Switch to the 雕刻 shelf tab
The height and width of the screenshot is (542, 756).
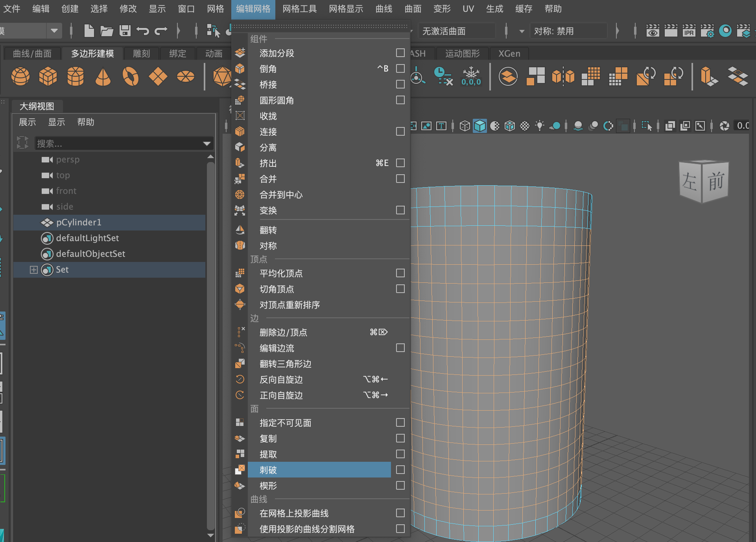pyautogui.click(x=142, y=53)
